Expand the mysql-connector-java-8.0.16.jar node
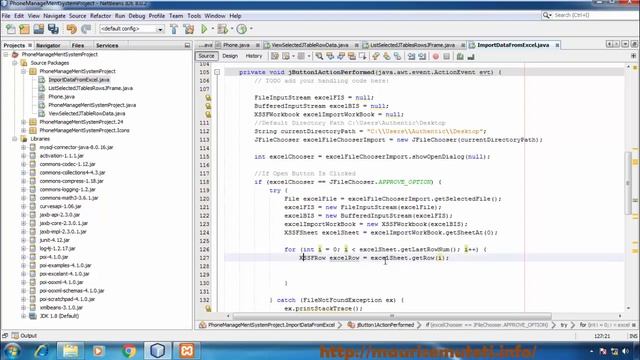This screenshot has height=360, width=640. pos(24,147)
